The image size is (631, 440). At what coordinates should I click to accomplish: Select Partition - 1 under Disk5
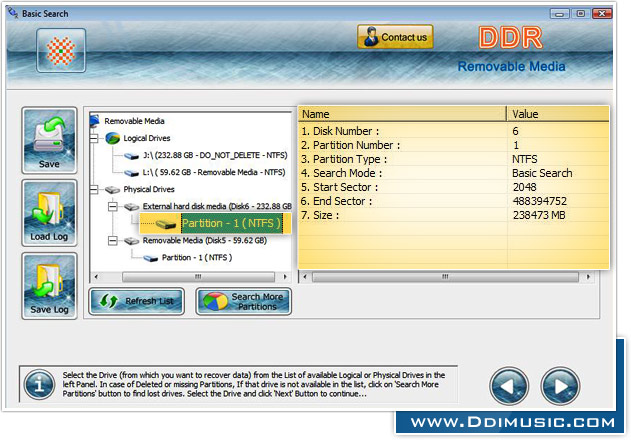point(197,258)
